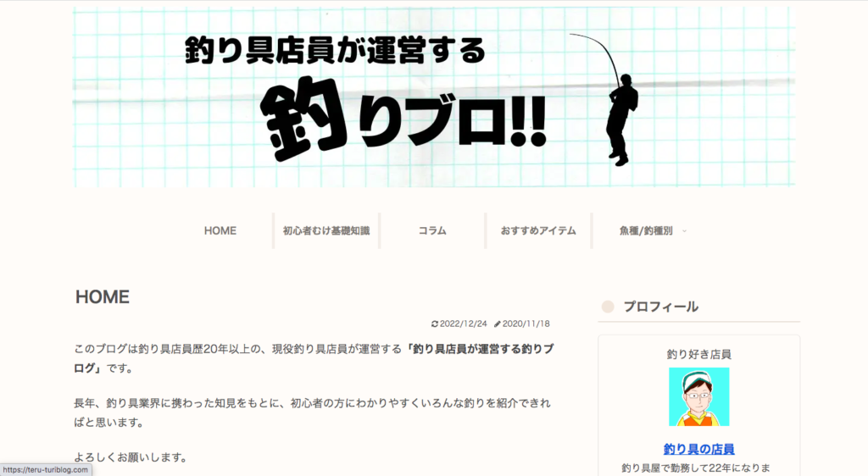868x476 pixels.
Task: Expand the 魚種/釣種別 dropdown arrow
Action: 684,231
